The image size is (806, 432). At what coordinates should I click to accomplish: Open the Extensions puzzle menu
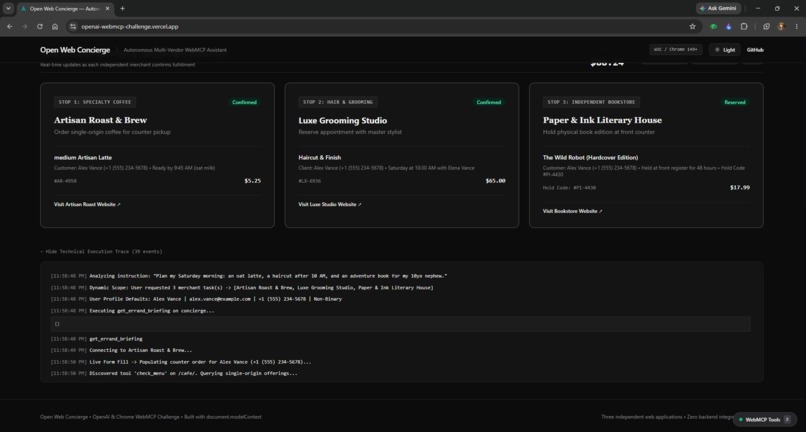tap(744, 26)
